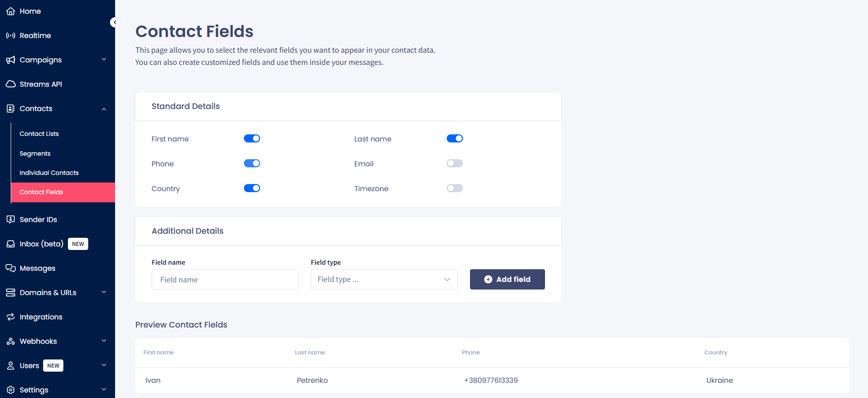Click the Field name input box

pos(225,279)
